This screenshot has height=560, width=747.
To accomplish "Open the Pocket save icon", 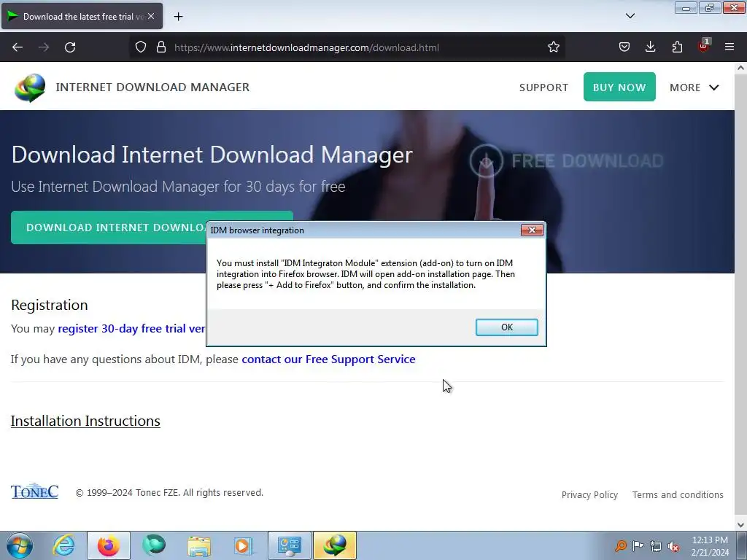I will point(624,47).
